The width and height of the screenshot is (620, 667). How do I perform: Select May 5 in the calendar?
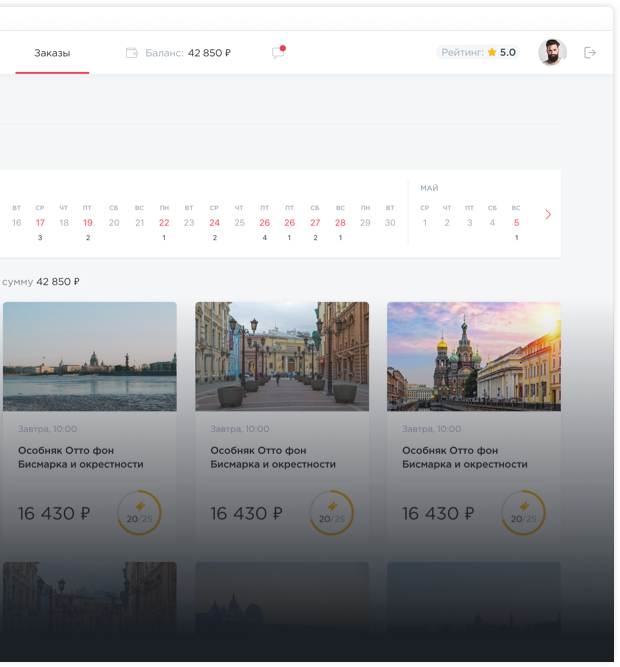tap(516, 223)
